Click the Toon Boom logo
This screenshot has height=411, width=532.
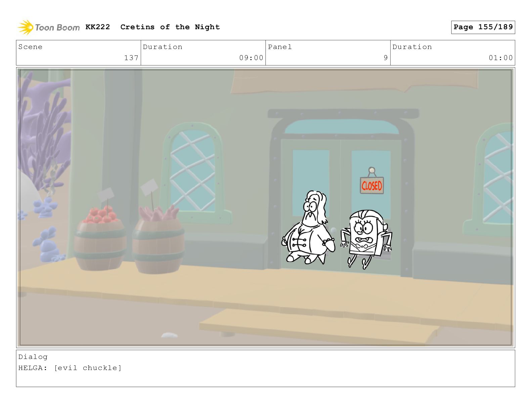[x=49, y=27]
